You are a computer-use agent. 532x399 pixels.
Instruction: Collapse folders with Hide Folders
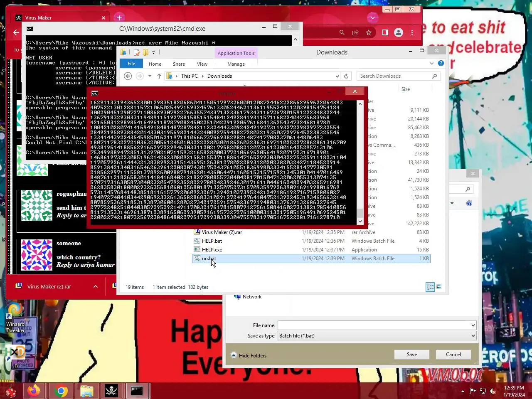point(249,355)
